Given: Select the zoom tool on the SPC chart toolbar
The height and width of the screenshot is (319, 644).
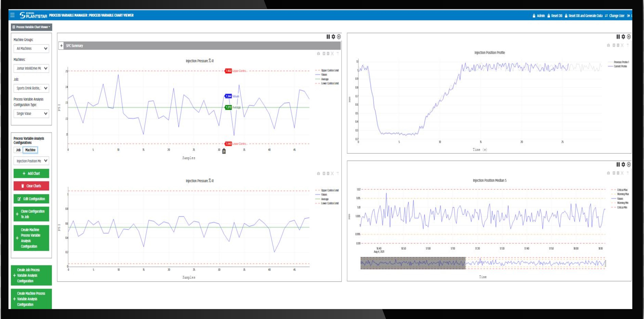Looking at the screenshot, I should click(324, 53).
